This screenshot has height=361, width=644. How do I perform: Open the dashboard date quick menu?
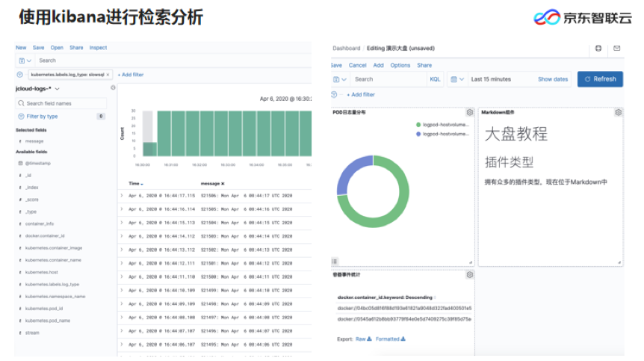click(x=457, y=79)
